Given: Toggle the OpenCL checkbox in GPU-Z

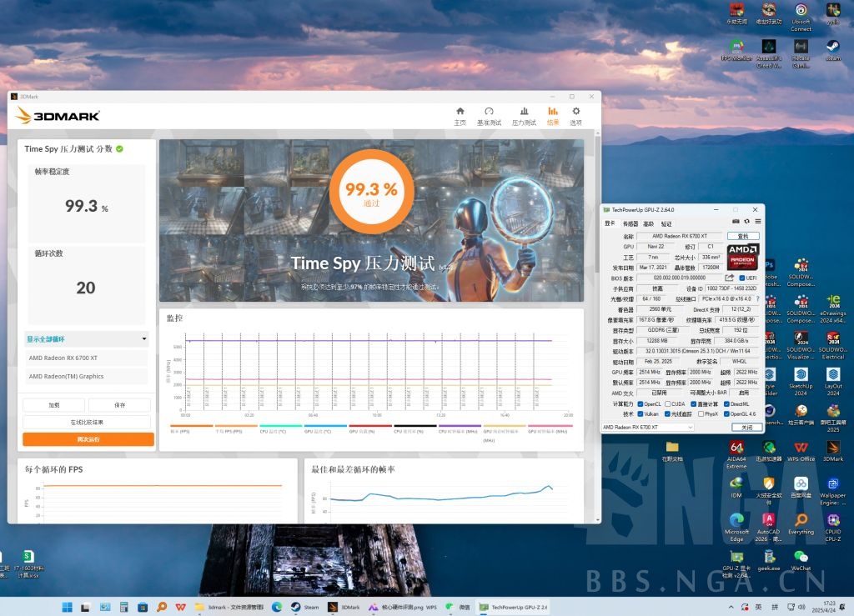Looking at the screenshot, I should click(x=640, y=403).
